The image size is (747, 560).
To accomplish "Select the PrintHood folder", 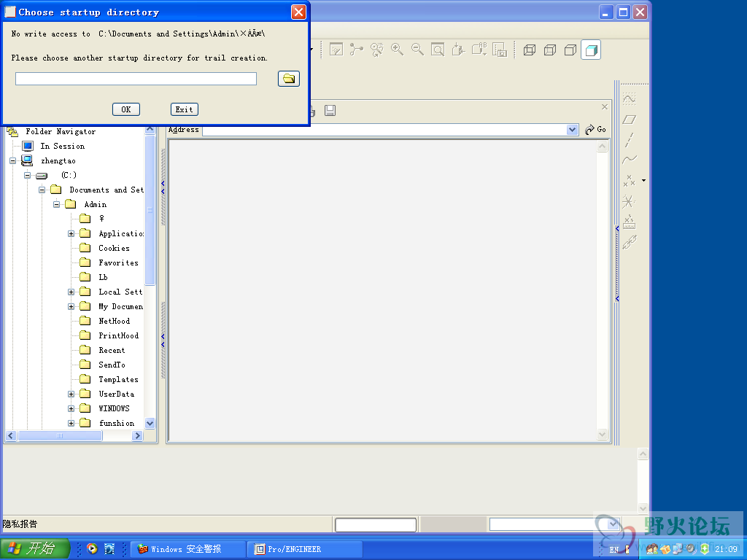I will [x=119, y=335].
